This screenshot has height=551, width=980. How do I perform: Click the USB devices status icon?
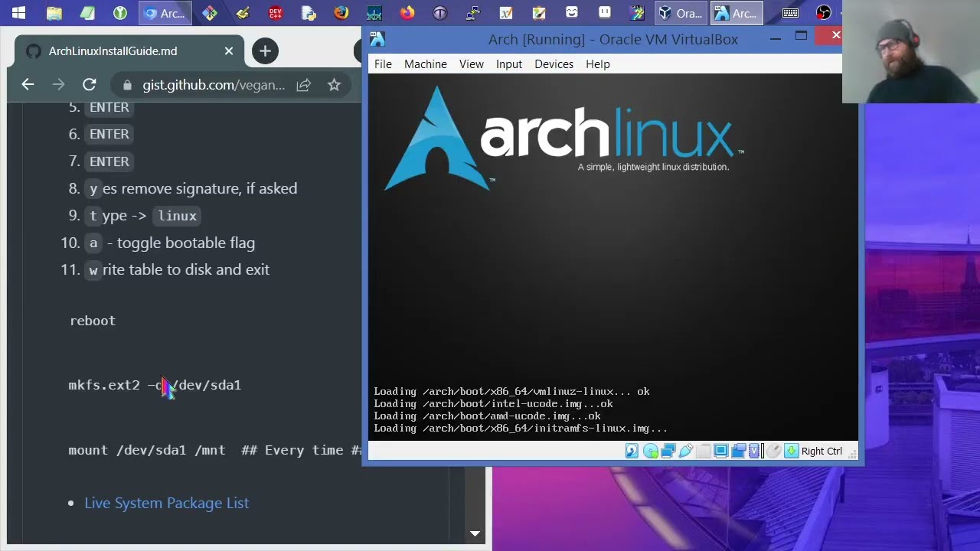686,451
